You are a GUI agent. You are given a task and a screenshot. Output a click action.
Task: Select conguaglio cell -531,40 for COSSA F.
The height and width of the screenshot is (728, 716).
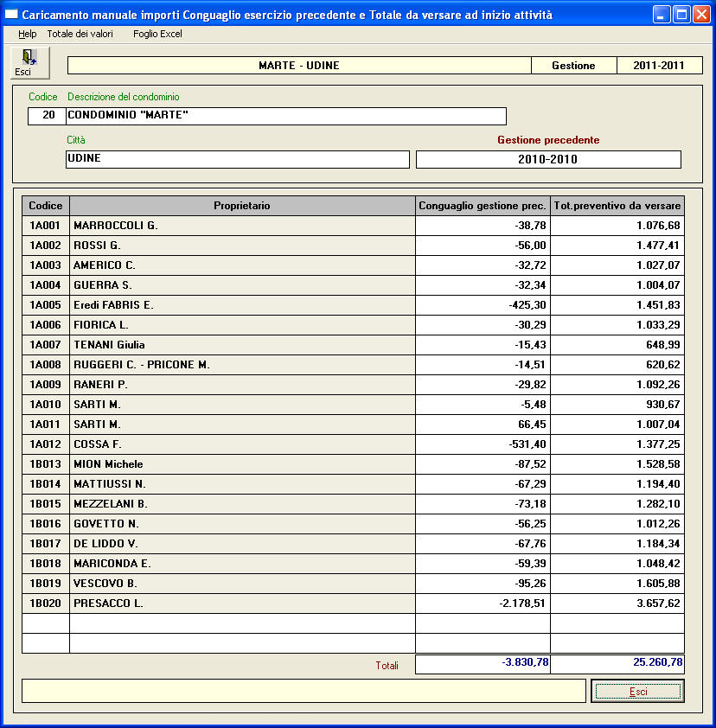click(x=483, y=444)
